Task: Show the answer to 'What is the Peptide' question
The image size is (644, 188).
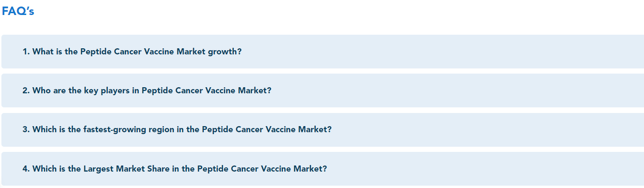Action: (323, 52)
